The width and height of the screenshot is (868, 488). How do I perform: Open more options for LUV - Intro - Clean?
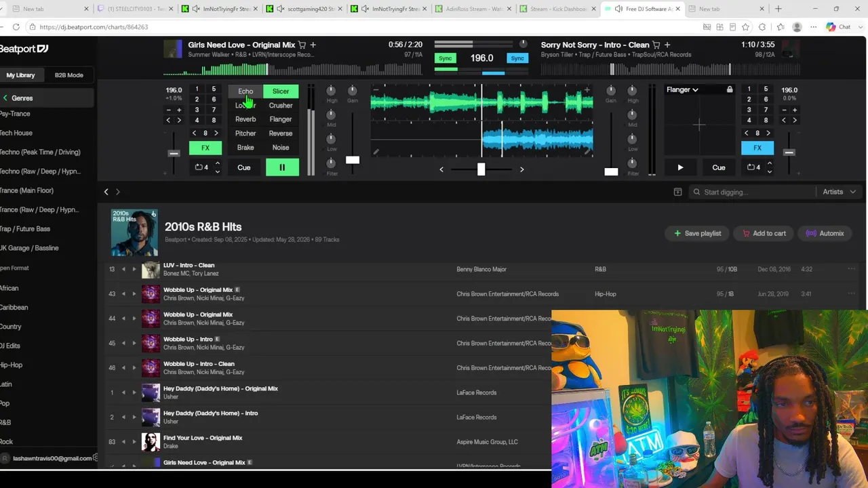[x=852, y=269]
